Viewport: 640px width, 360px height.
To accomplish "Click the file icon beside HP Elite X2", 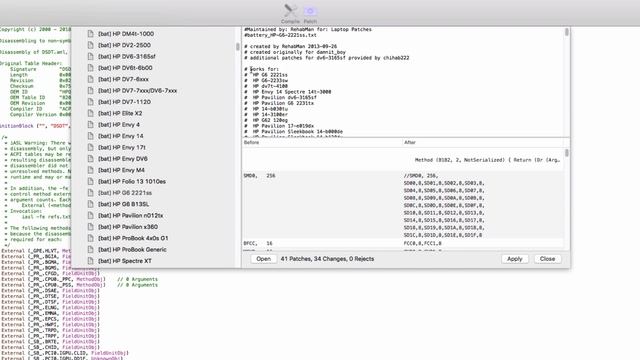I will 91,113.
